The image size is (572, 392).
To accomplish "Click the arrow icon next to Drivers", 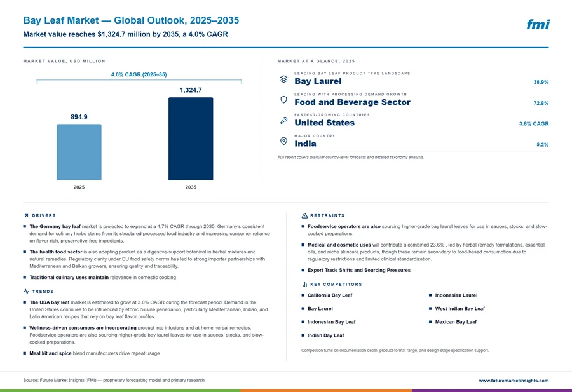I will (x=26, y=215).
